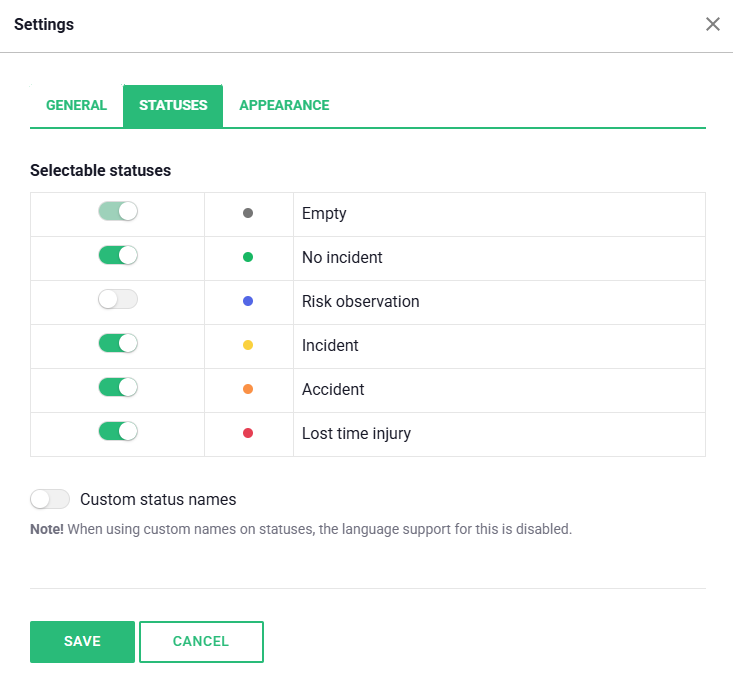
Task: Cancel the settings changes
Action: (x=201, y=642)
